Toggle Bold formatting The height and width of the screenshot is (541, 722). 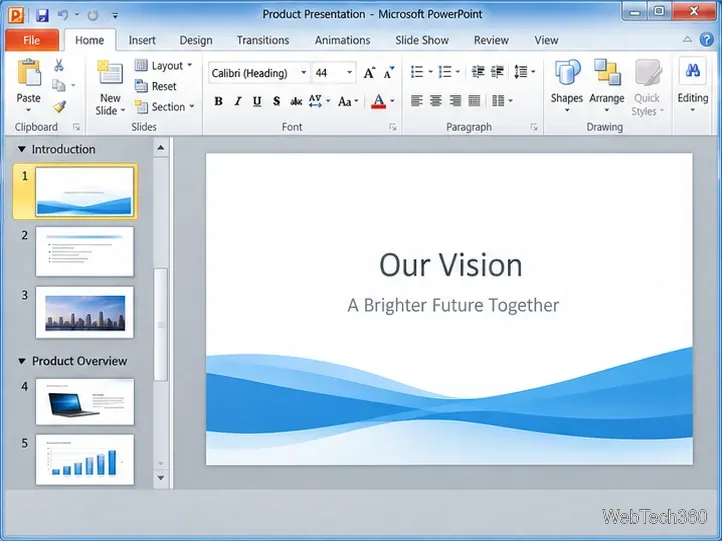tap(219, 101)
